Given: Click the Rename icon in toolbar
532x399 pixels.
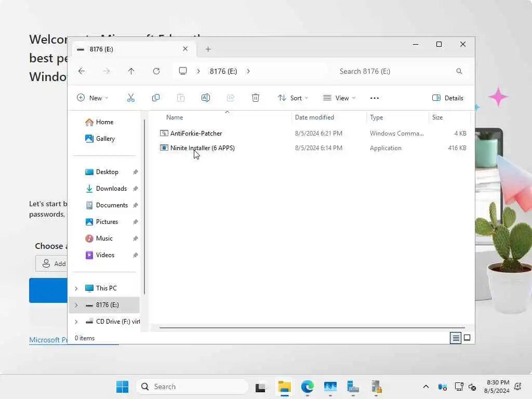Looking at the screenshot, I should pyautogui.click(x=206, y=98).
